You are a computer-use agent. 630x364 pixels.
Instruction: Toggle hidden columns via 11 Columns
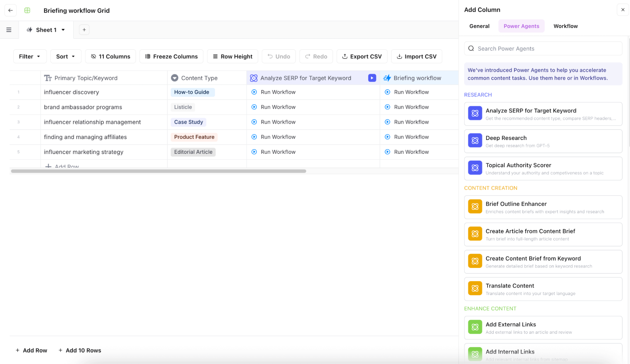110,57
